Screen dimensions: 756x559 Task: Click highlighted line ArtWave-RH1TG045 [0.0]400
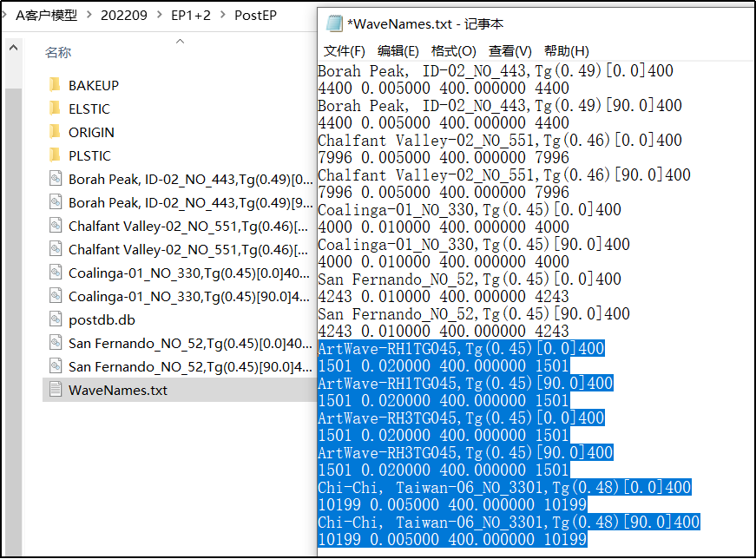pyautogui.click(x=461, y=348)
